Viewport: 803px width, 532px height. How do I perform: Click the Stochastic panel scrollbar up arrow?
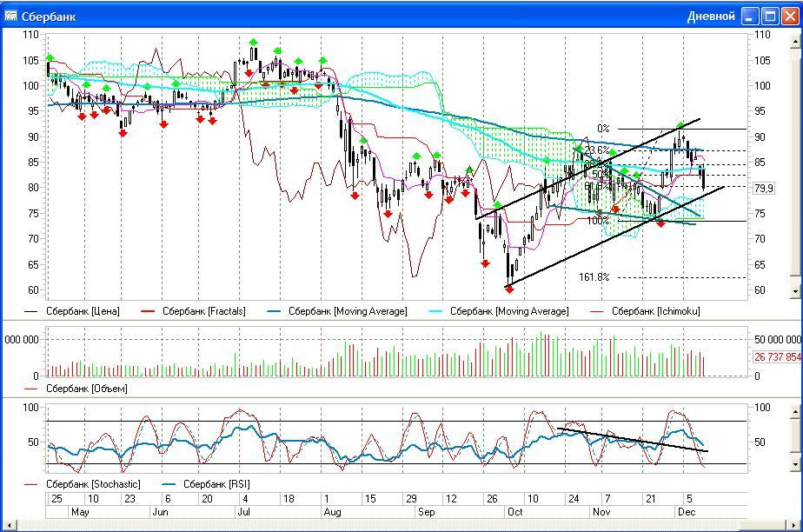click(795, 410)
